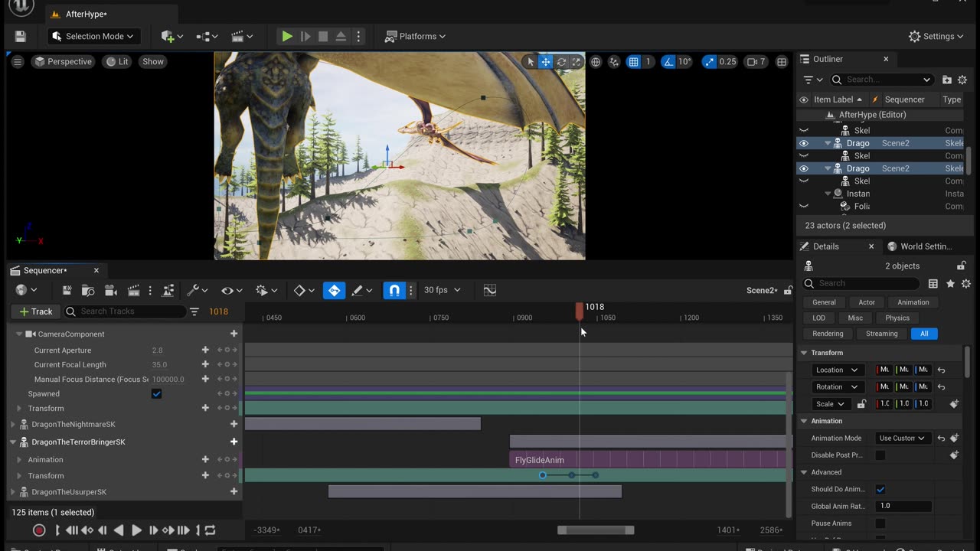Change the Lit view mode
This screenshot has width=980, height=551.
click(117, 61)
